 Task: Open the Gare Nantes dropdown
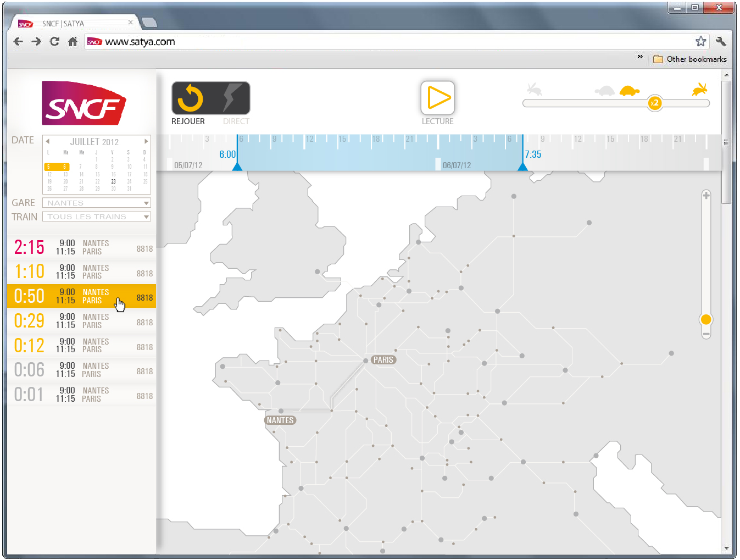[x=97, y=203]
